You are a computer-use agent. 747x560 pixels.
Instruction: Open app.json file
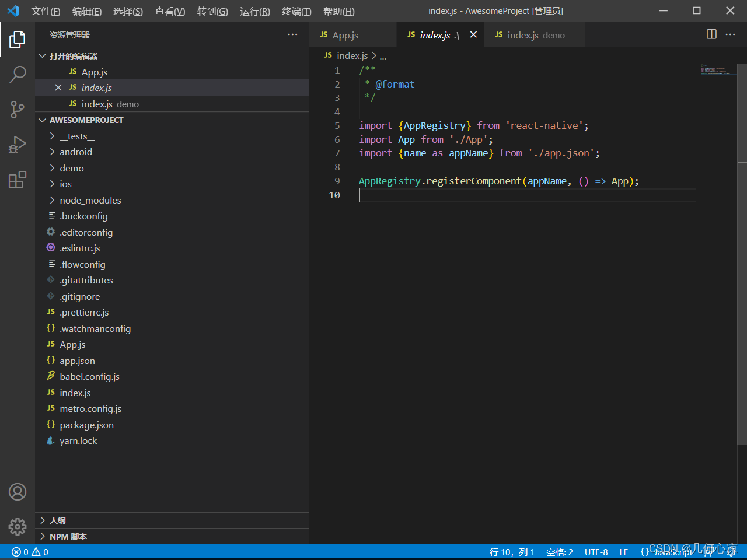[172, 360]
